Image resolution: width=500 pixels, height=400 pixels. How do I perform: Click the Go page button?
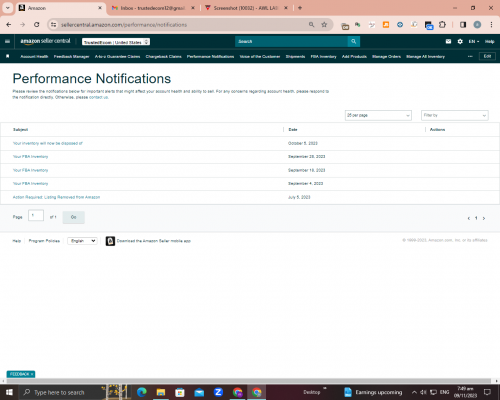coord(74,217)
